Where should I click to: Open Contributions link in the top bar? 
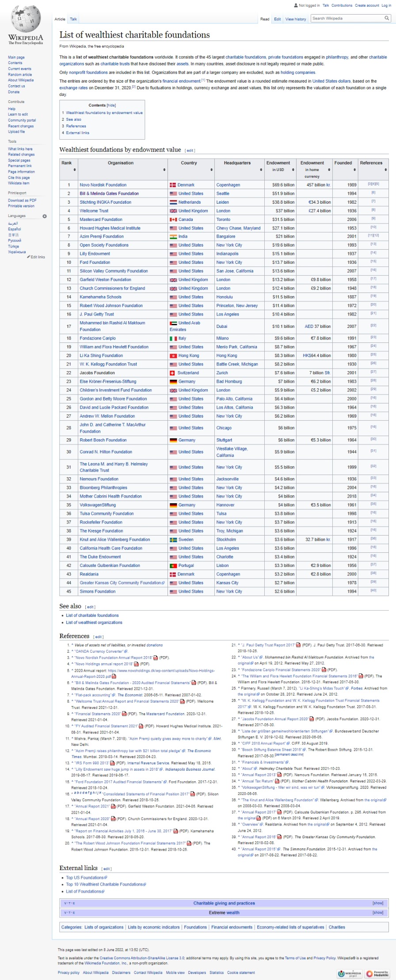click(x=342, y=5)
